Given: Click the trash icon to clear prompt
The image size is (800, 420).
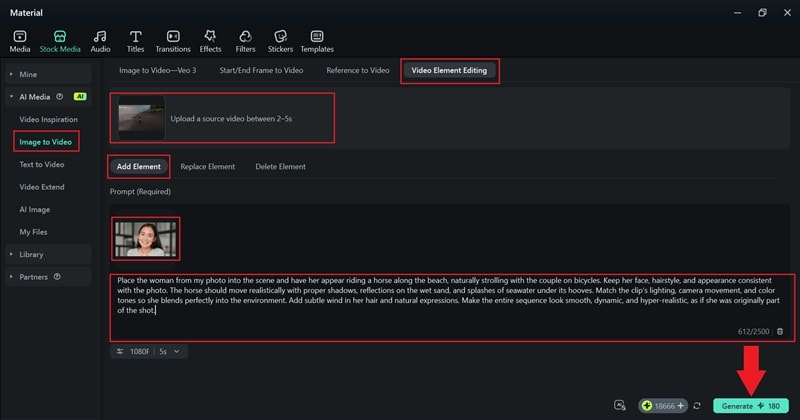Looking at the screenshot, I should [x=780, y=331].
